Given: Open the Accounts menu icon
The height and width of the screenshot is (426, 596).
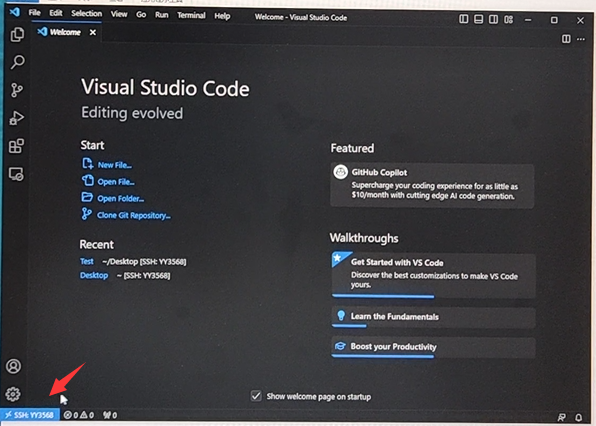Looking at the screenshot, I should [x=13, y=366].
